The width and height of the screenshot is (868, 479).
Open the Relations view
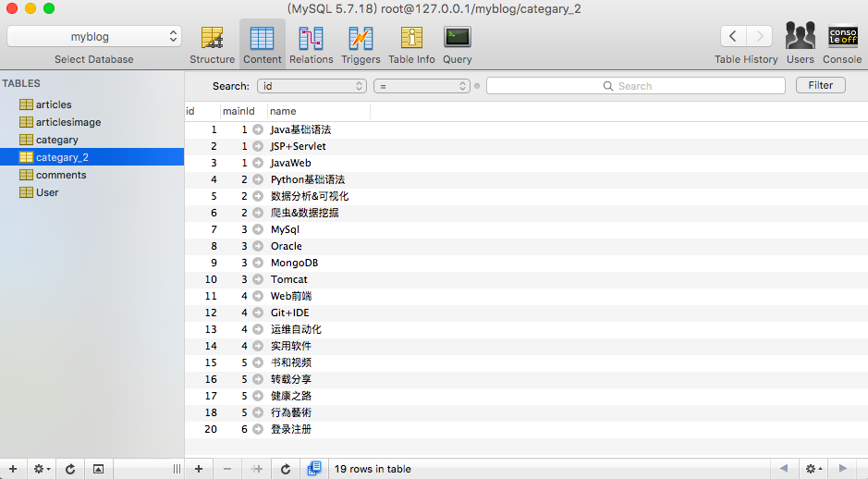click(312, 45)
